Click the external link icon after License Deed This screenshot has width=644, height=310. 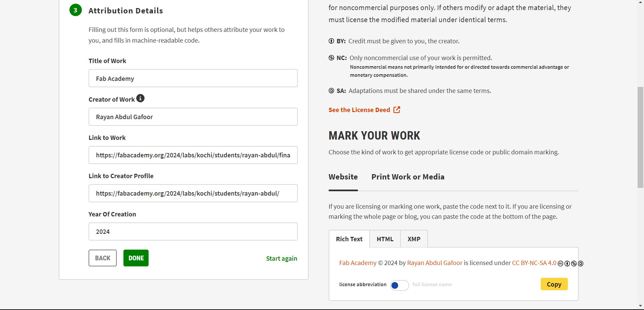coord(397,110)
